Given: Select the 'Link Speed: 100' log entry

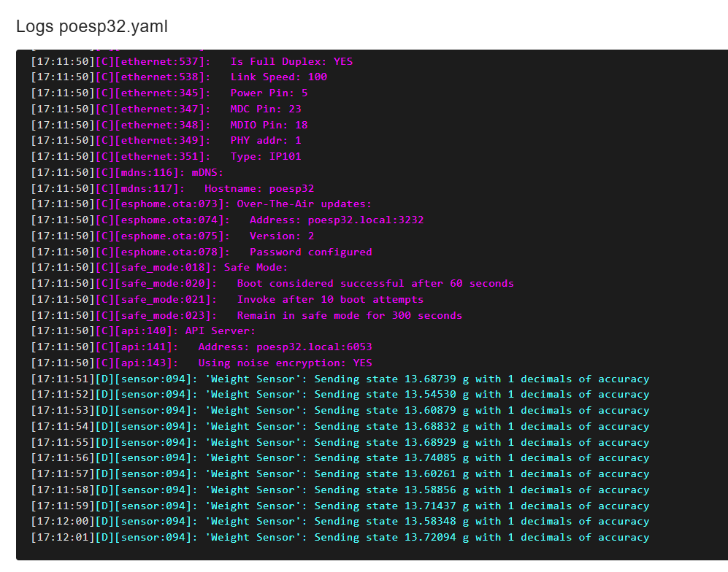Looking at the screenshot, I should click(179, 77).
